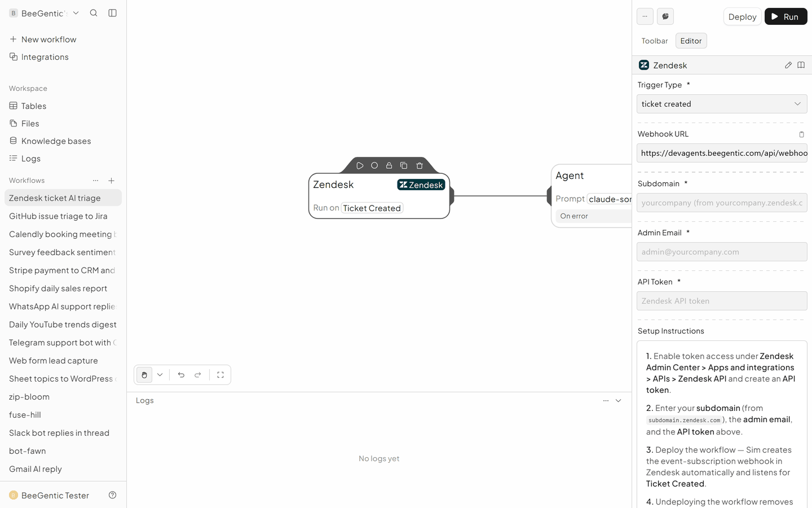Viewport: 812px width, 508px height.
Task: Open Trigger Type dropdown
Action: coord(722,104)
